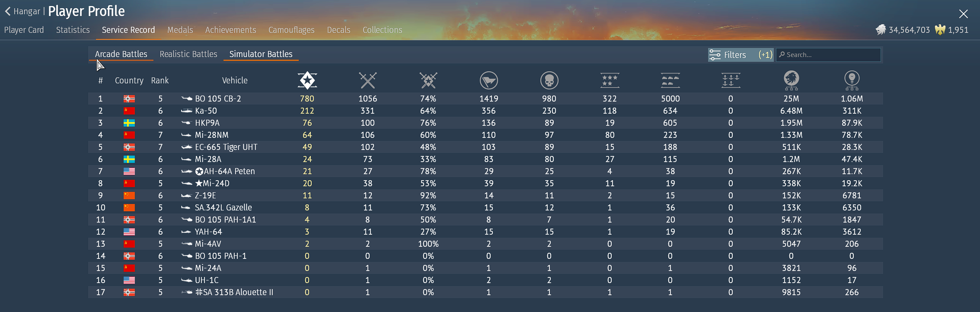Sort by the skull deaths column icon
The image size is (980, 312).
tap(549, 80)
